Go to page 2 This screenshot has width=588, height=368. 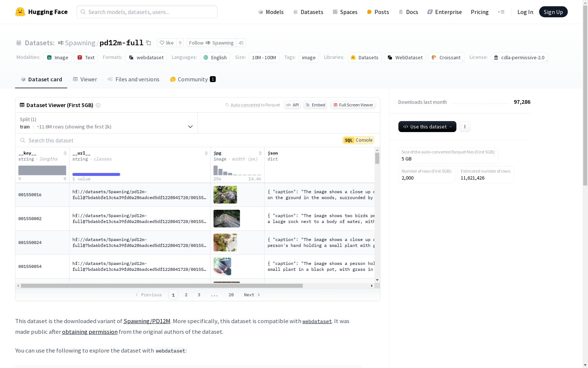(x=186, y=295)
